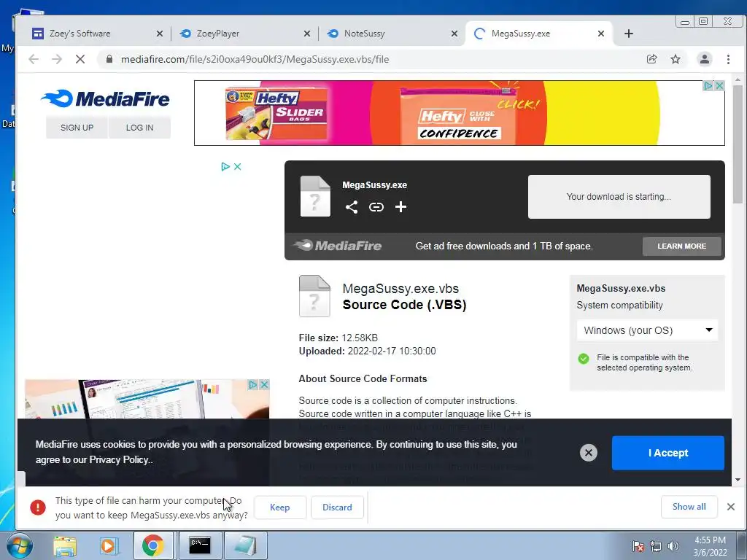Open the Hefty Slider Bags banner ad

tap(460, 113)
